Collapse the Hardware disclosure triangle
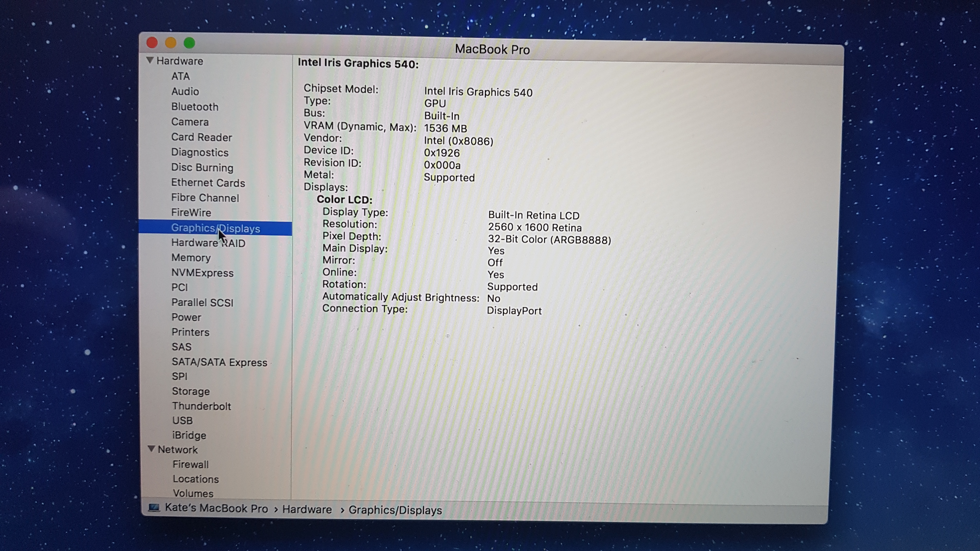 point(150,60)
